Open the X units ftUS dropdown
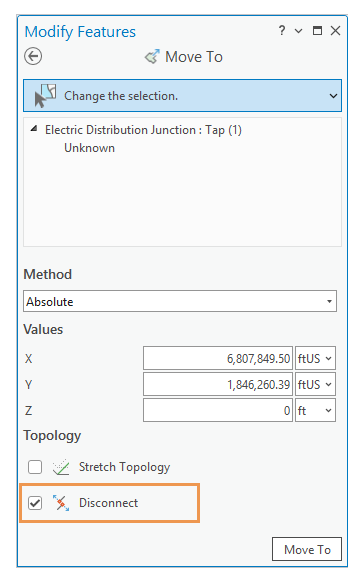 [x=315, y=358]
